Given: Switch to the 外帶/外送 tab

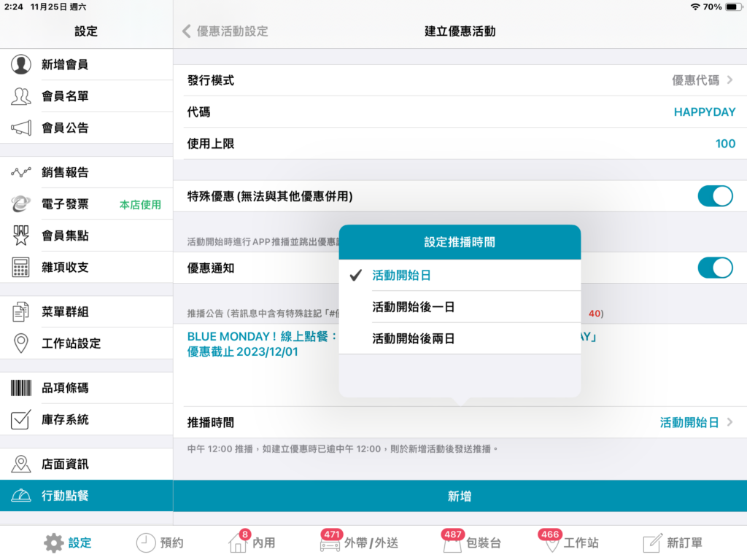Looking at the screenshot, I should (359, 542).
